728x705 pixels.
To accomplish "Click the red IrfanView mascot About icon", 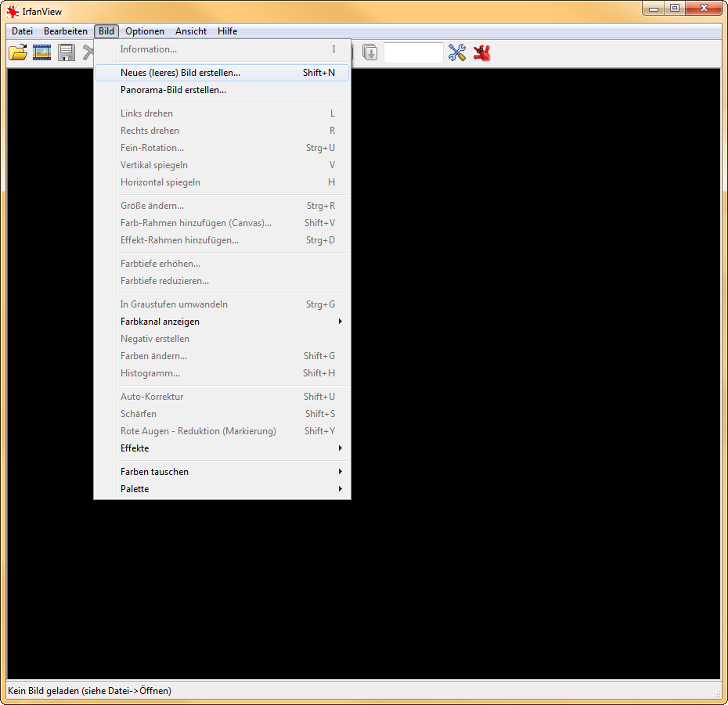I will (482, 52).
